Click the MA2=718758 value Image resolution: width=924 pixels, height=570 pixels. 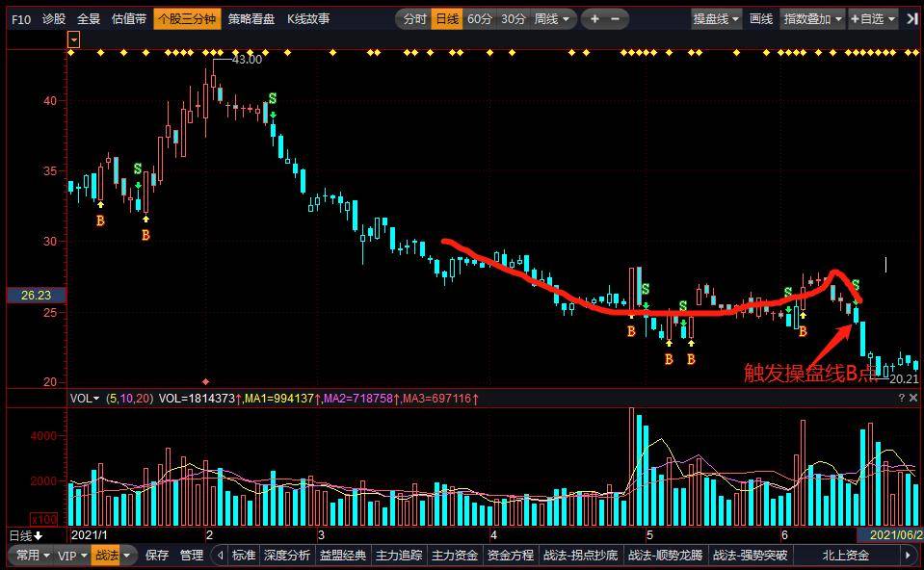click(358, 399)
